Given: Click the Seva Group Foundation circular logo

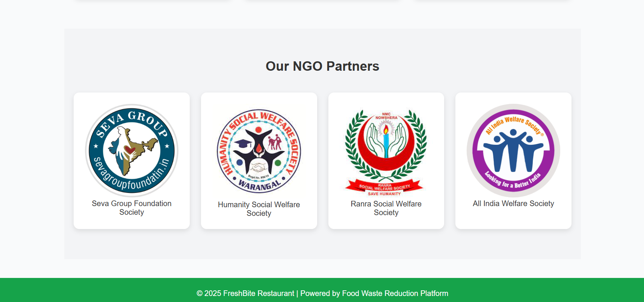Looking at the screenshot, I should [132, 150].
